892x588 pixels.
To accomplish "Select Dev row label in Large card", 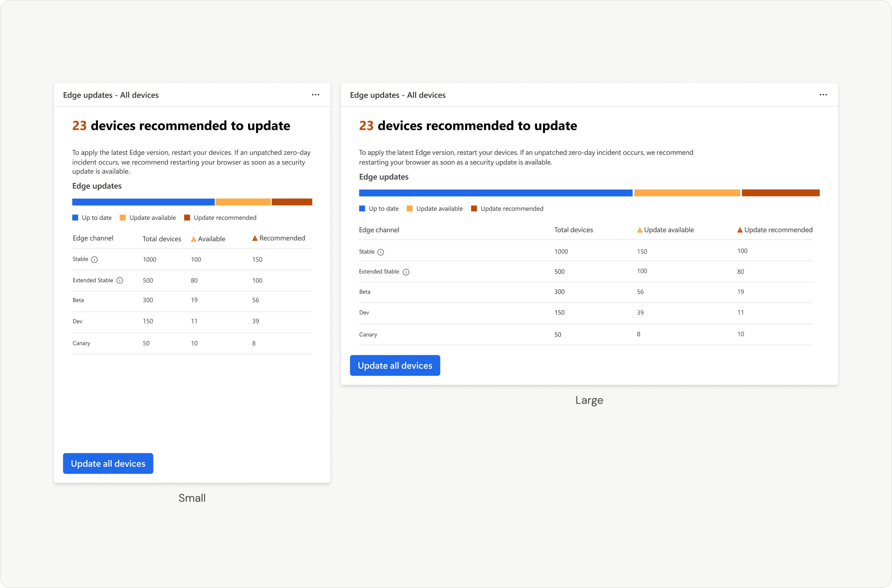I will 364,312.
